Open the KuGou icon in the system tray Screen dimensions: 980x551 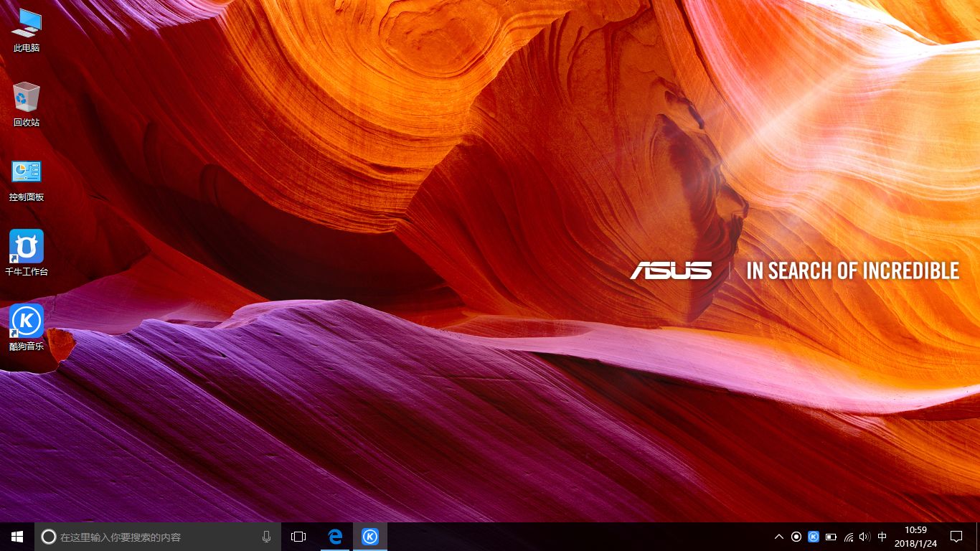click(x=813, y=536)
